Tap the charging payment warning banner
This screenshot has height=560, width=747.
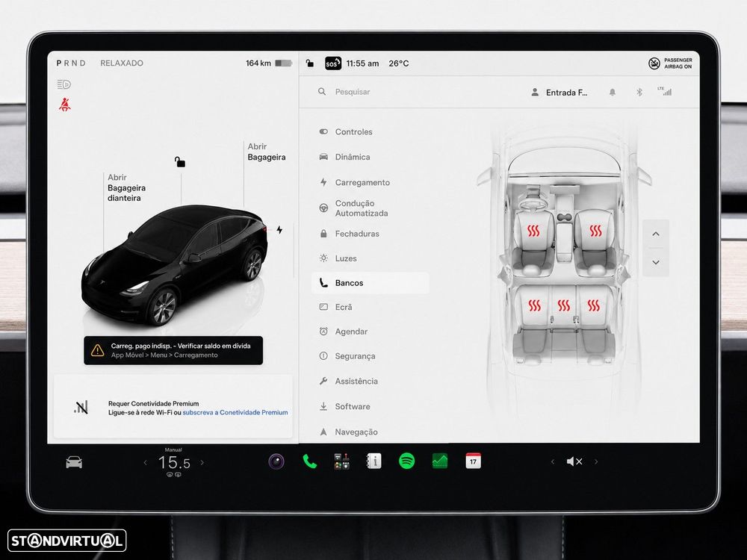coord(173,350)
